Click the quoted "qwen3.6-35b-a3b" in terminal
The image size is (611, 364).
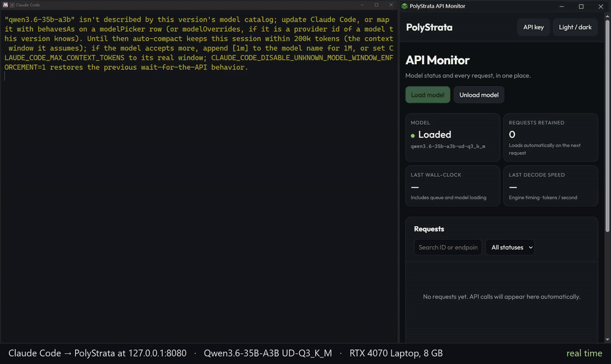(39, 20)
